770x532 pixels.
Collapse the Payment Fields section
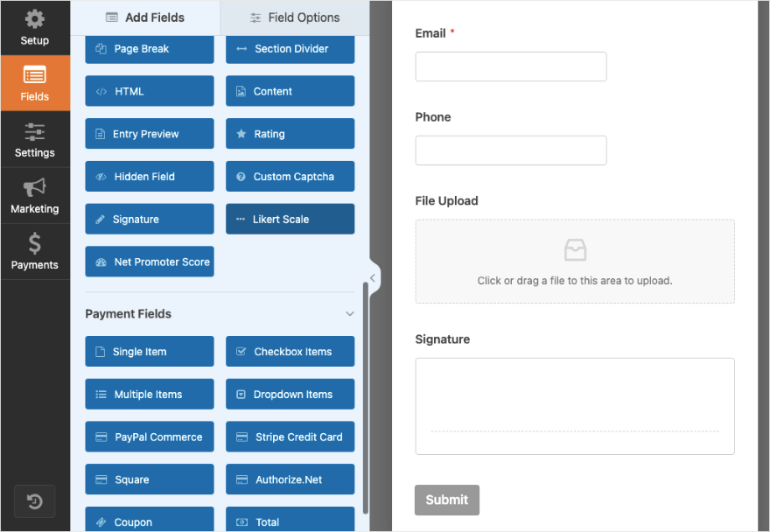350,314
